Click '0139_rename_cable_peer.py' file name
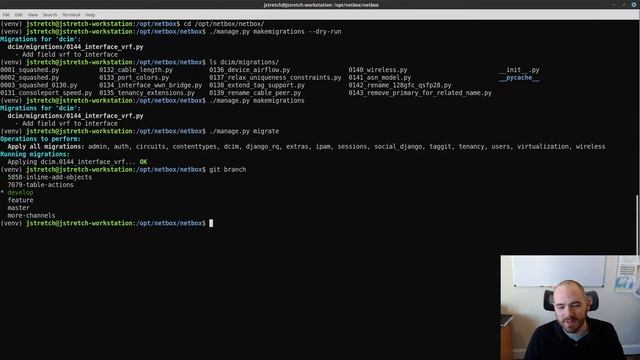The height and width of the screenshot is (360, 640). 255,93
